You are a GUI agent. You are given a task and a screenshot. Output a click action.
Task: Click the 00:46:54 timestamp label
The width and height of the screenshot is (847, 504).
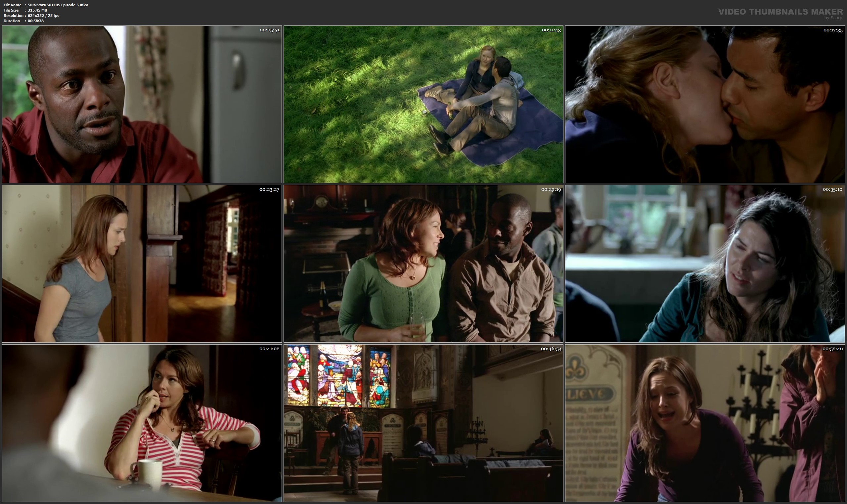pos(551,349)
